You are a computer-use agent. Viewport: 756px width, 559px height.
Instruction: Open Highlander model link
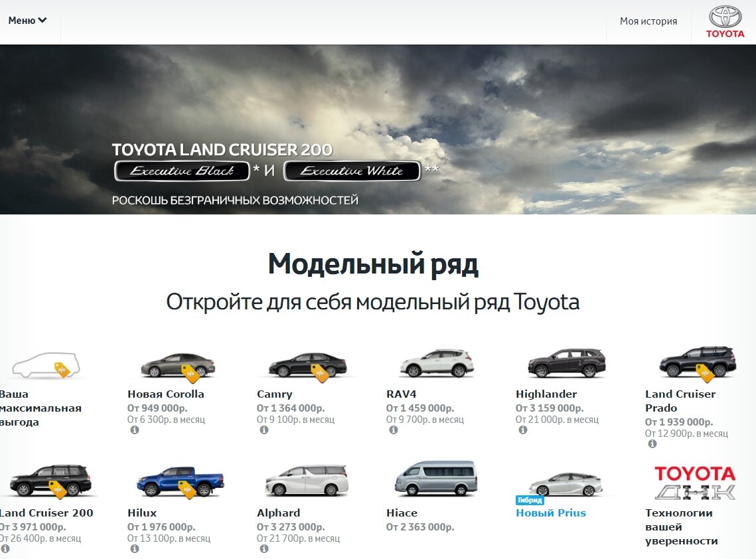coord(546,394)
